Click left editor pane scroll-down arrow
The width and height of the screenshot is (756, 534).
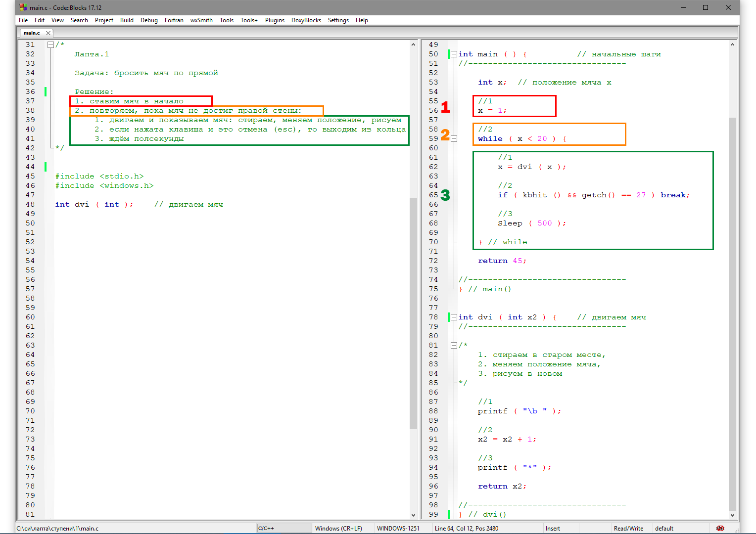tap(413, 515)
